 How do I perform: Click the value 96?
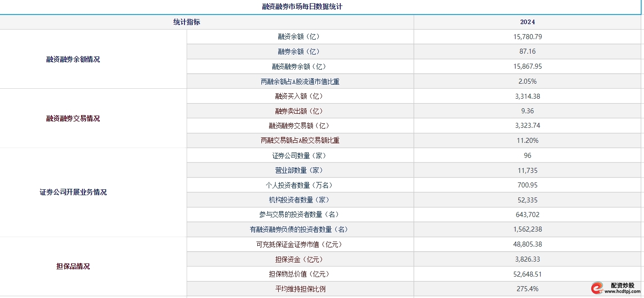[527, 156]
